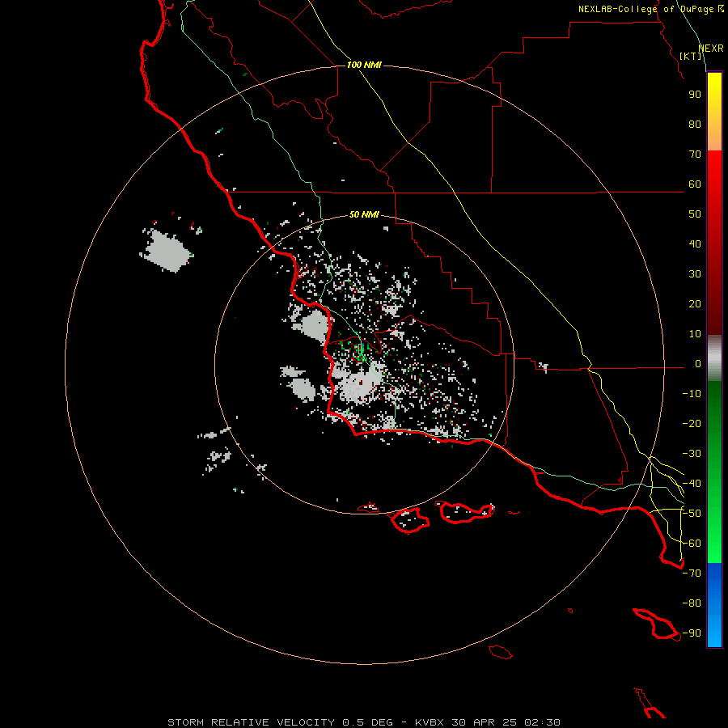Click the gray zero-velocity segment of color bar

pos(714,358)
